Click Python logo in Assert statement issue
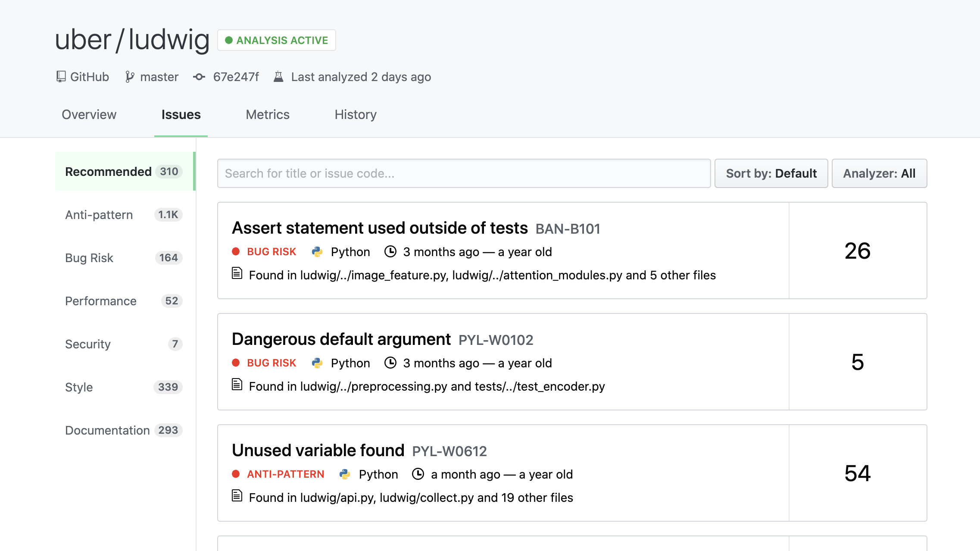 click(317, 252)
